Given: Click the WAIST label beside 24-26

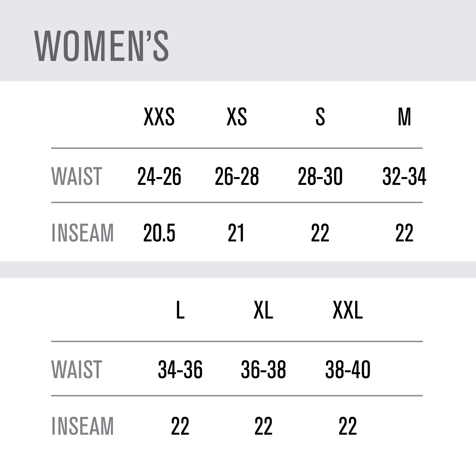Looking at the screenshot, I should pyautogui.click(x=76, y=176).
